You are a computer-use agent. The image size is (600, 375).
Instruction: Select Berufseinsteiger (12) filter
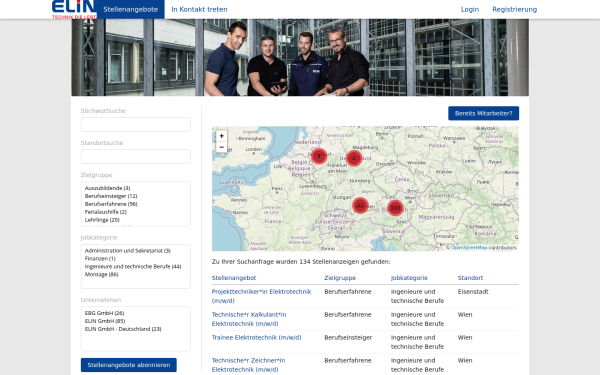pyautogui.click(x=111, y=196)
